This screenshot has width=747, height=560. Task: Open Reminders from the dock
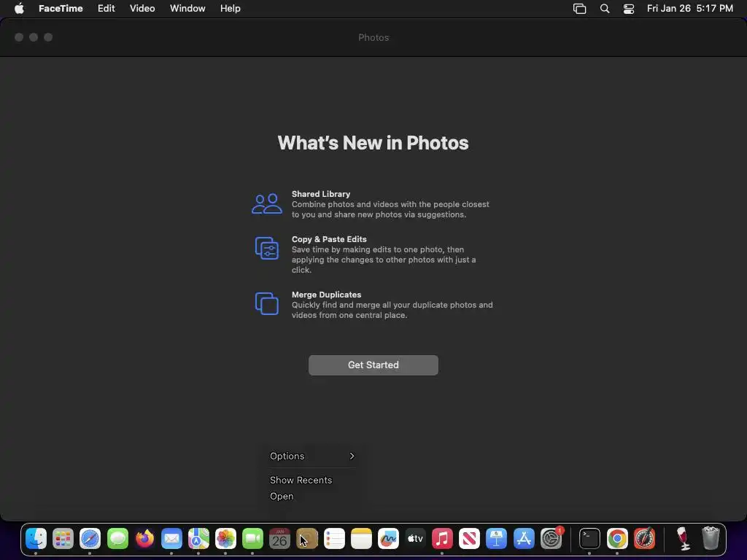coord(334,539)
